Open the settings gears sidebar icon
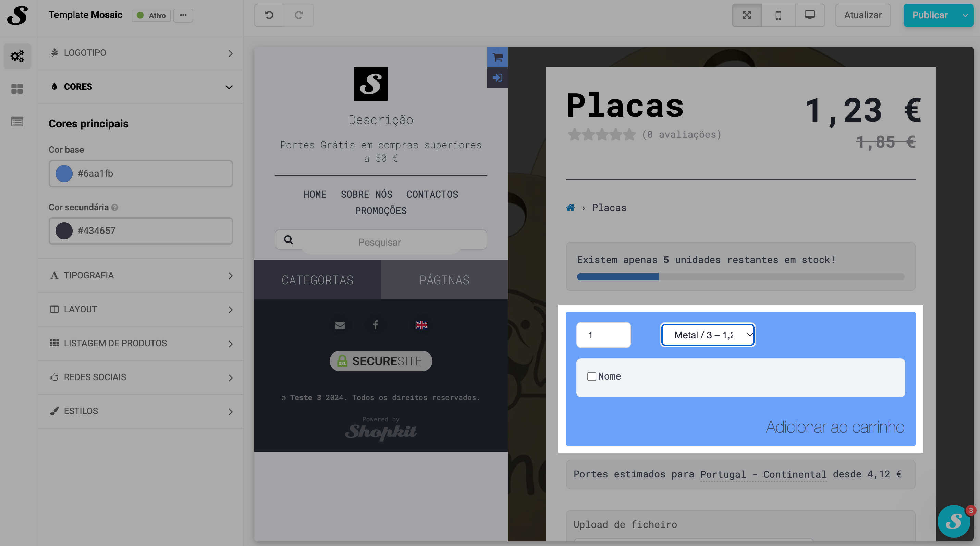Screen dimensions: 980x546 click(17, 56)
